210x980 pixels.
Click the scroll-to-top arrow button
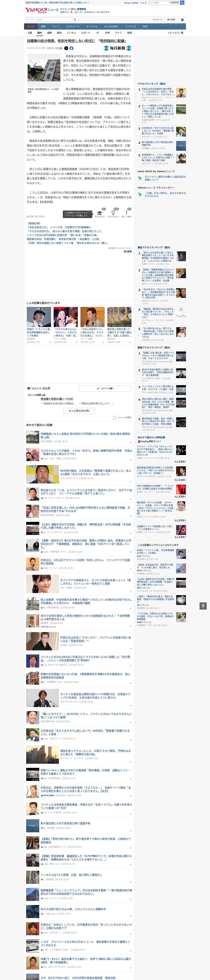[x=203, y=606]
